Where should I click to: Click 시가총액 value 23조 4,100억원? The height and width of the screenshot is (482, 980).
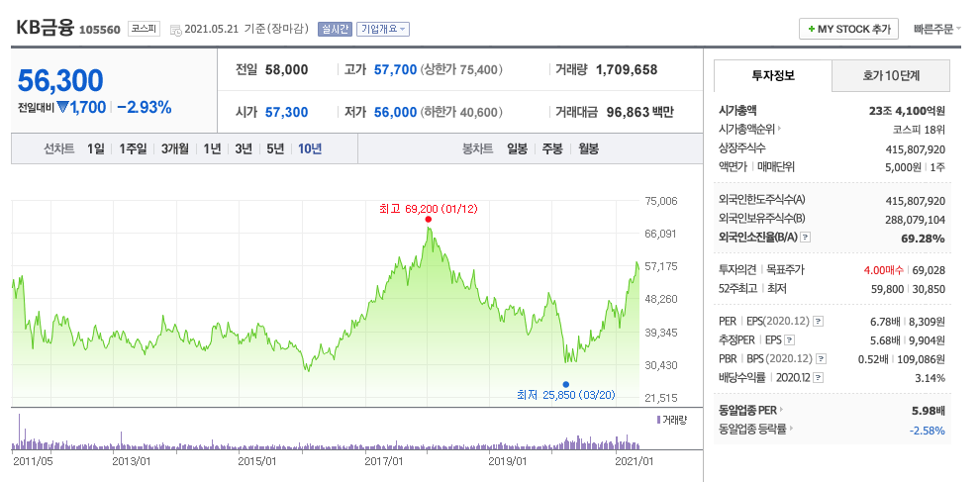(907, 111)
